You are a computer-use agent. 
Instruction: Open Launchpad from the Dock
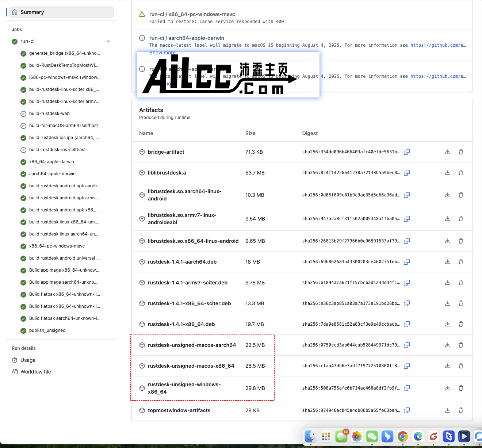click(x=326, y=436)
